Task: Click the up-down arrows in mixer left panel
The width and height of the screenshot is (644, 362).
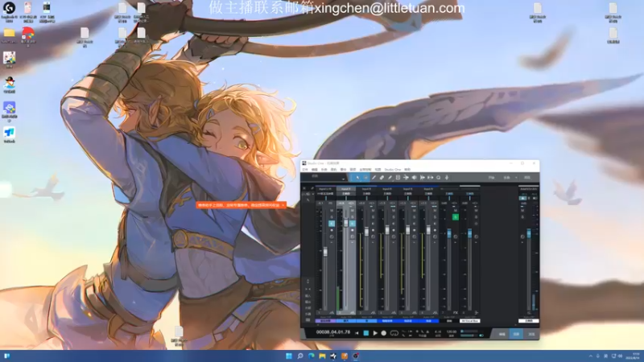Action: [x=308, y=282]
